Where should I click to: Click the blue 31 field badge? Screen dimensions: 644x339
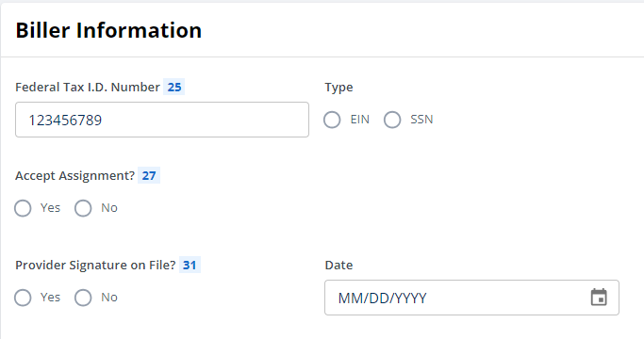click(x=190, y=266)
